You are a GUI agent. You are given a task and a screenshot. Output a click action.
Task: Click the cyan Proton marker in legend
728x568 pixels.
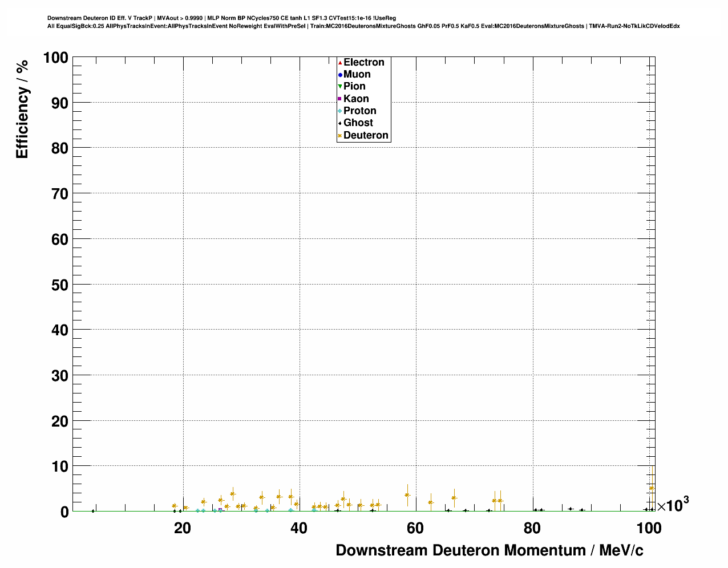(x=340, y=111)
